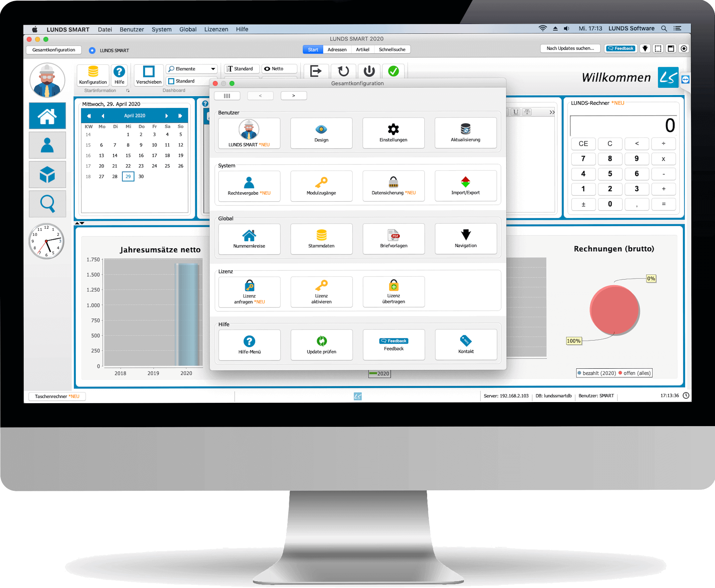
Task: Toggle underline U in text panel
Action: click(x=516, y=112)
